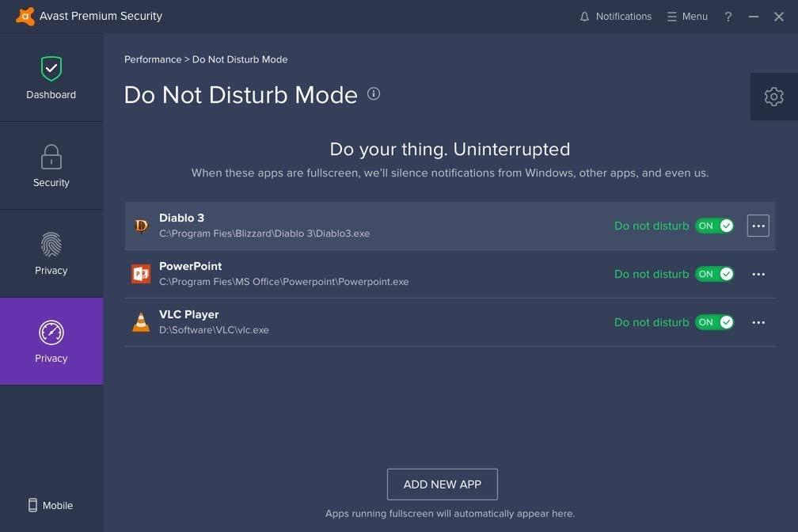Screen dimensions: 798x532
Task: Open the three-dot menu for Diablo 3
Action: 758,226
